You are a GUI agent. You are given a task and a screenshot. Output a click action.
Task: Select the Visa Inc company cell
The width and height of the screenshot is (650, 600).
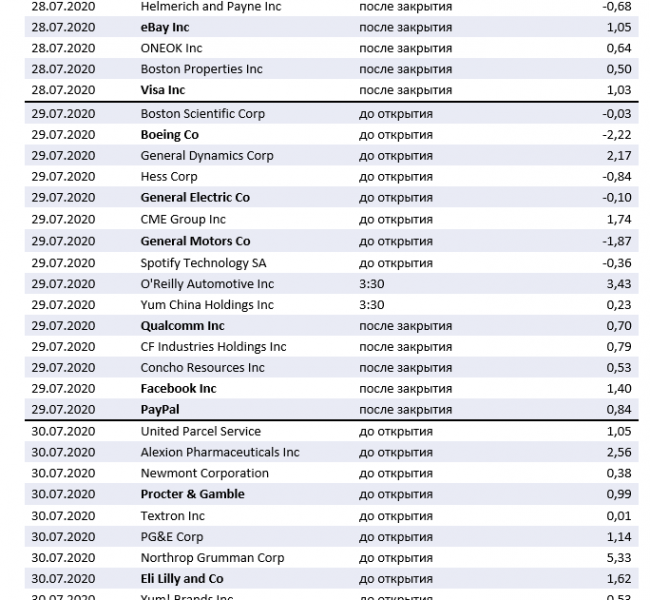(x=162, y=90)
